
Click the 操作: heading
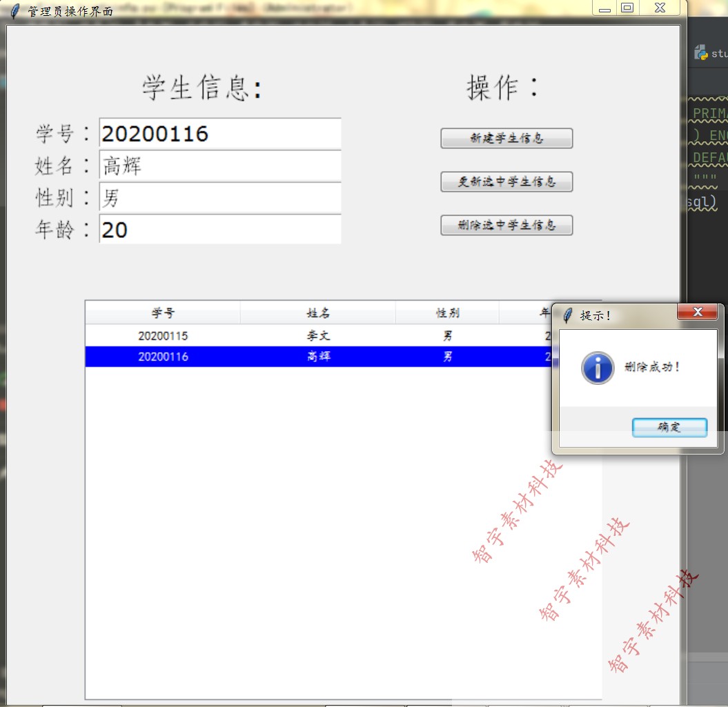click(x=503, y=88)
